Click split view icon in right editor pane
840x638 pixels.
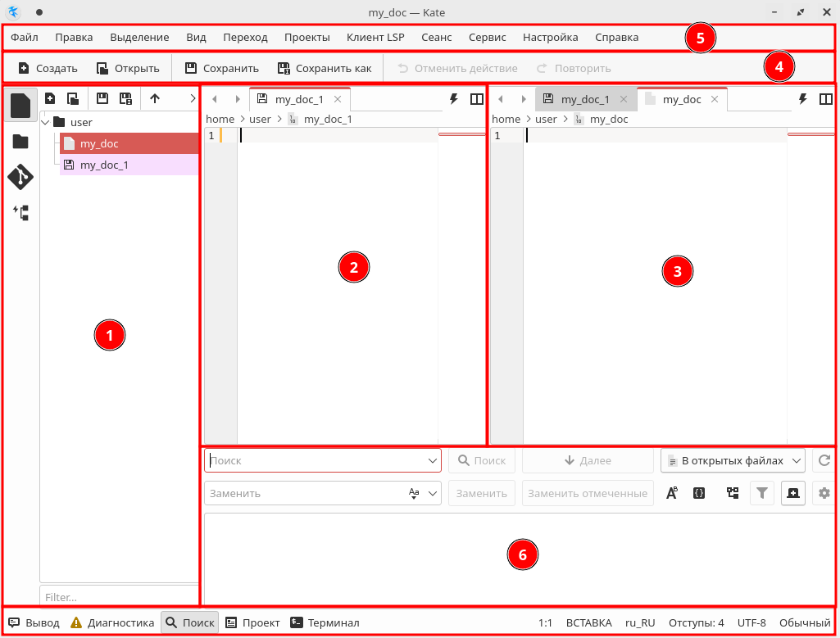click(825, 99)
